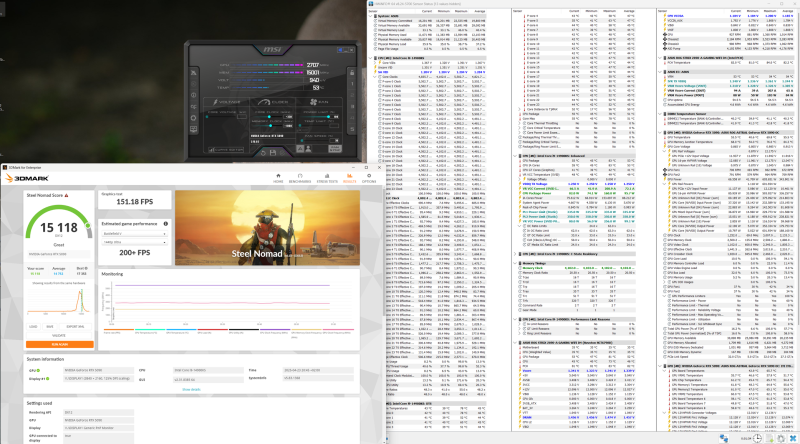Collapse the Core Clocks subtree in HWiNFO
The width and height of the screenshot is (800, 444).
[x=374, y=77]
